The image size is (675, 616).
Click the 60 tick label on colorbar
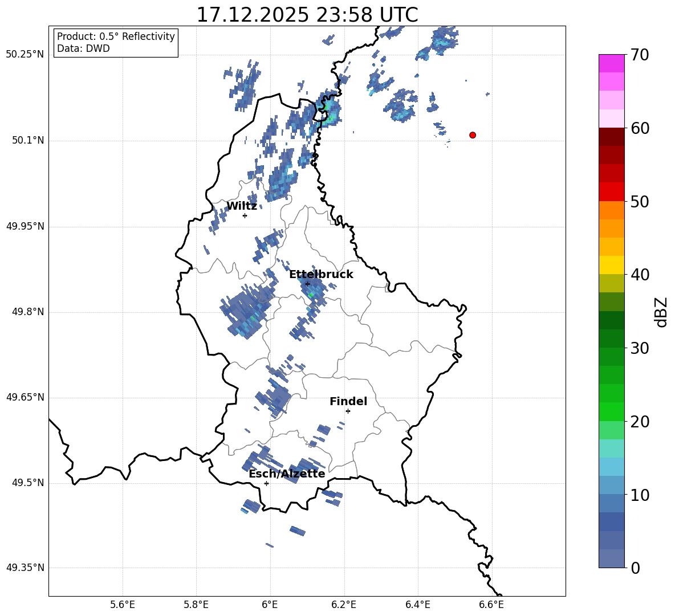(640, 128)
